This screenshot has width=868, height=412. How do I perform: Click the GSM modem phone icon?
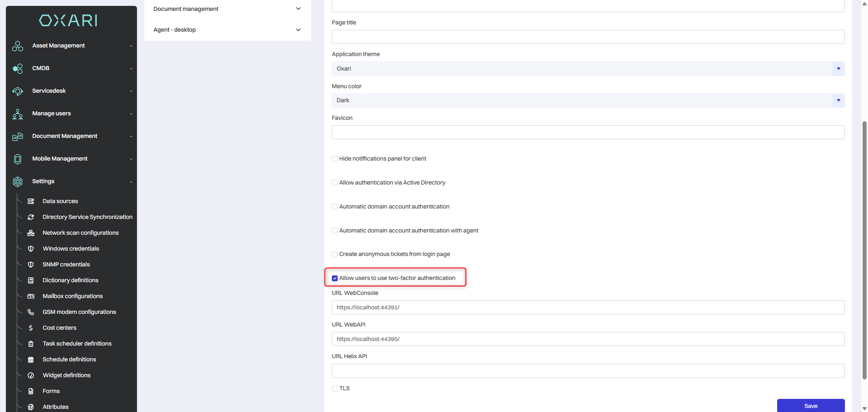[x=31, y=312]
